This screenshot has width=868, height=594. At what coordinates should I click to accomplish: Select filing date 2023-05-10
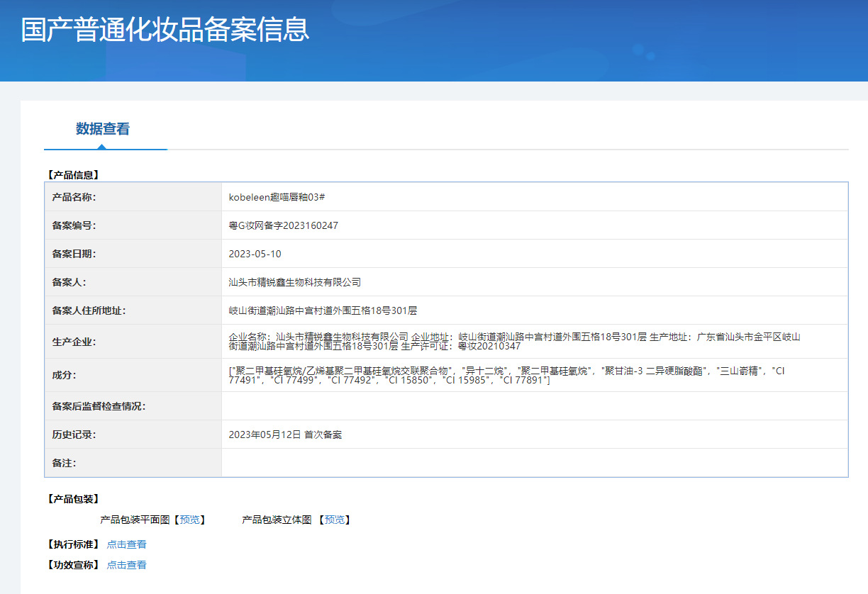[255, 254]
